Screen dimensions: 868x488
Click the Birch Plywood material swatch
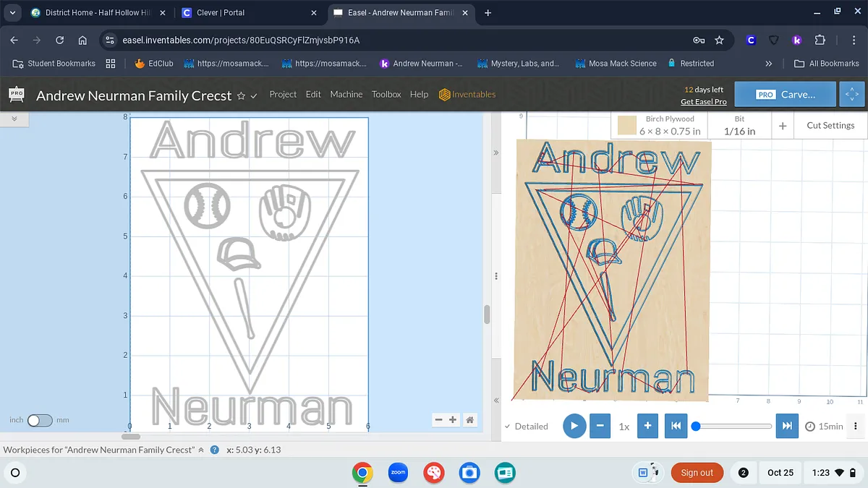[x=626, y=126]
